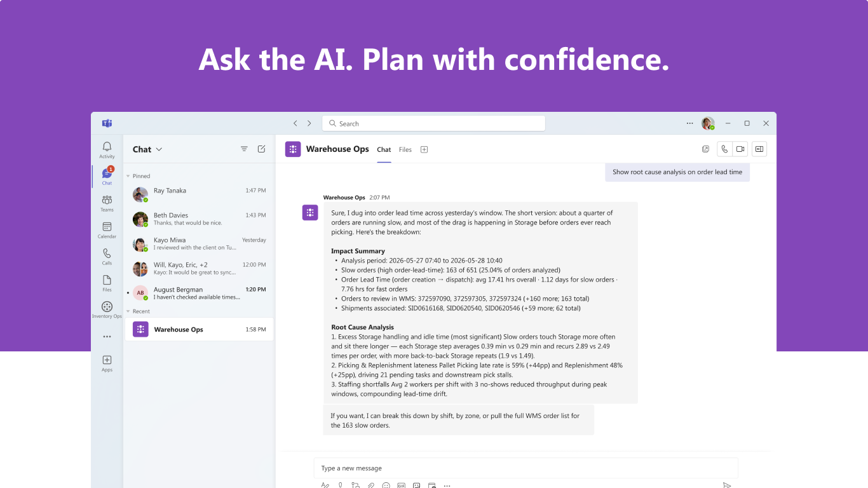This screenshot has width=868, height=488.
Task: Click the 2:07 PM message timestamp
Action: coord(379,198)
